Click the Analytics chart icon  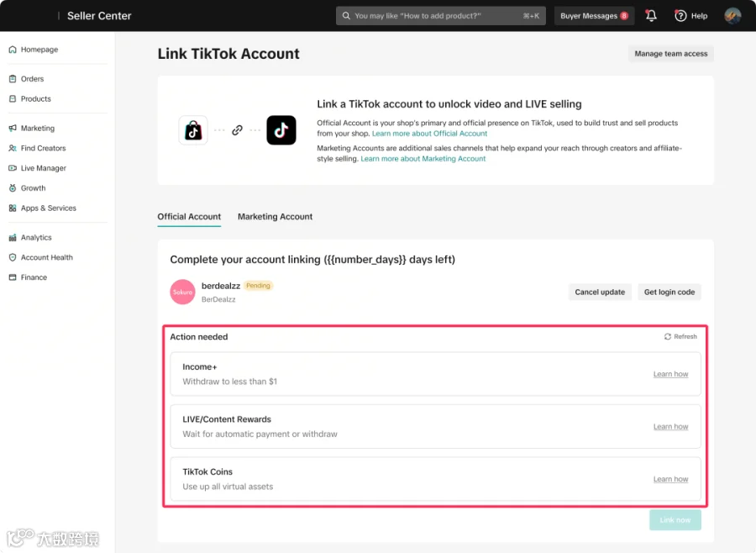pyautogui.click(x=13, y=237)
